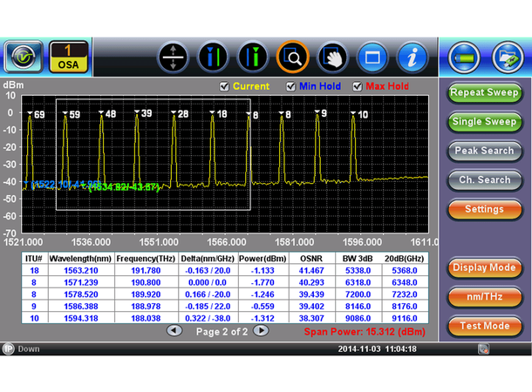The height and width of the screenshot is (392, 532).
Task: Select peak marker labeled 9
Action: click(321, 113)
